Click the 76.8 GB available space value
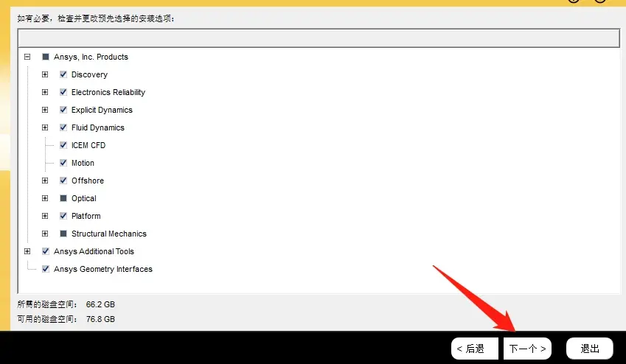Viewport: 626px width, 364px height. tap(100, 319)
